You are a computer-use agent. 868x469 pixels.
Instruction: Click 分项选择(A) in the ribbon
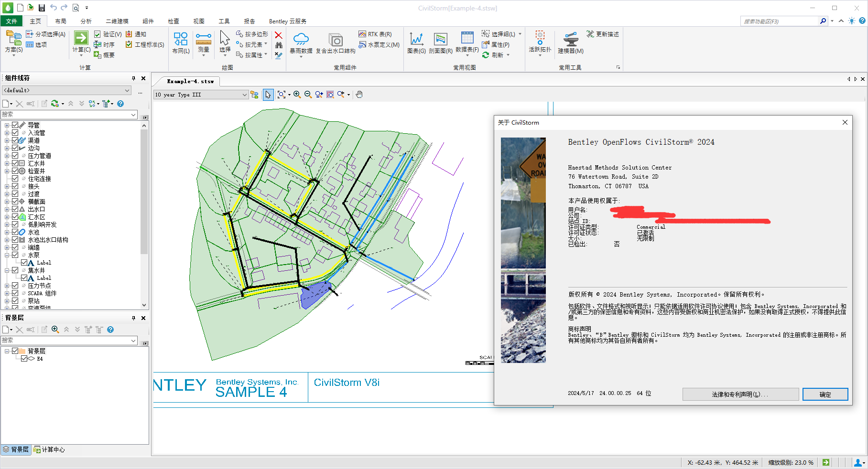[x=46, y=34]
